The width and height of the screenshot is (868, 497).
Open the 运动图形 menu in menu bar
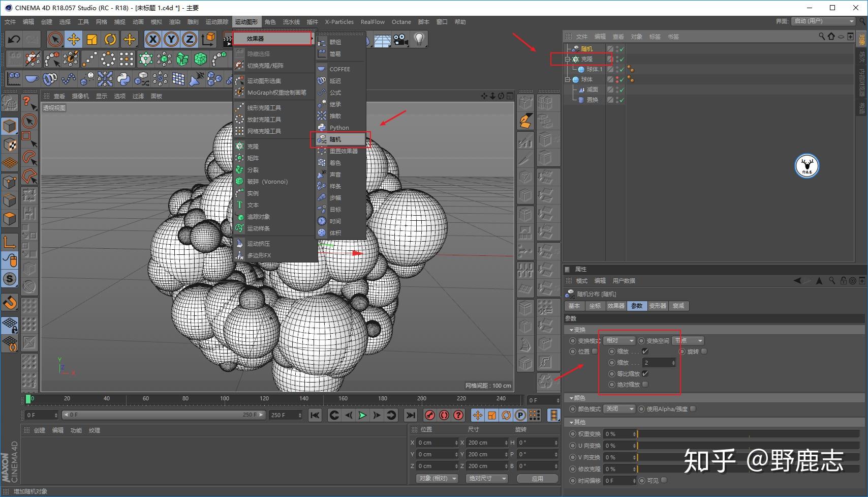246,22
